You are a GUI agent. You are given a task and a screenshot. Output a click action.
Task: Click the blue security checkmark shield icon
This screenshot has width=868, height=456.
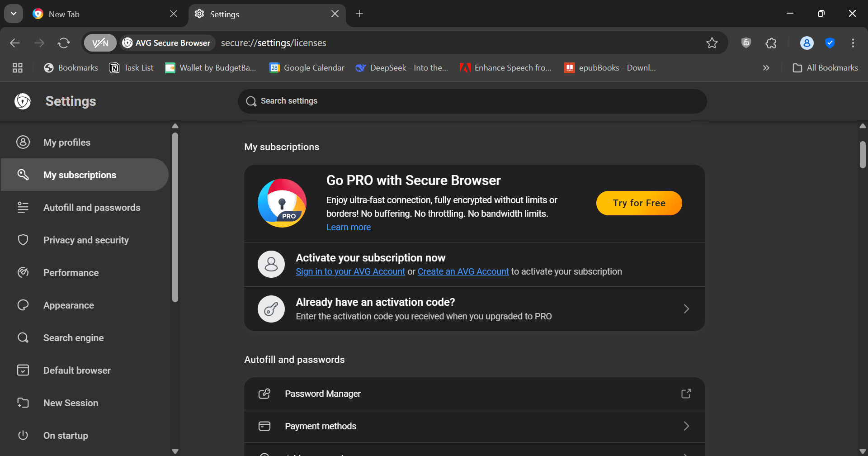(830, 43)
